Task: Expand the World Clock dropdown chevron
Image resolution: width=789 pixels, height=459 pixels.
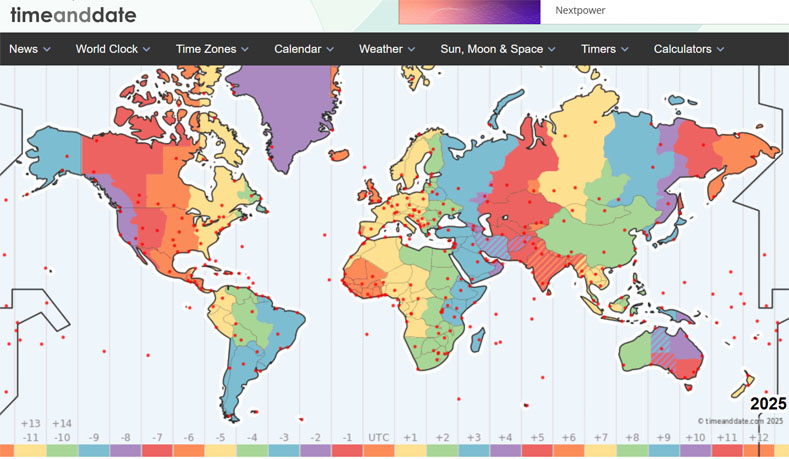Action: coord(147,49)
